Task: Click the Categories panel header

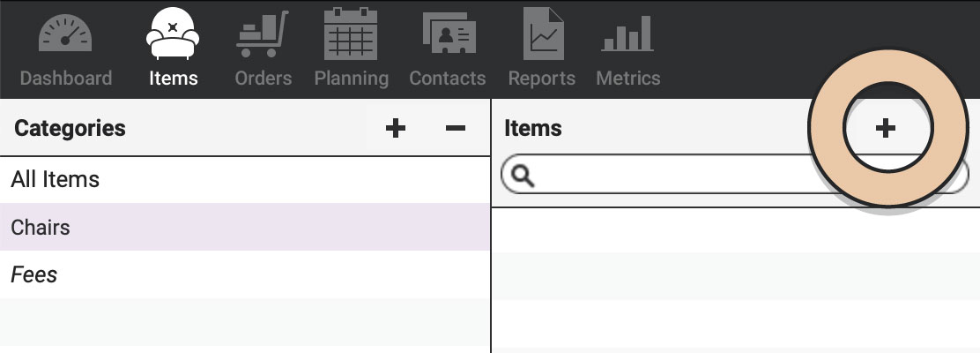Action: click(70, 128)
